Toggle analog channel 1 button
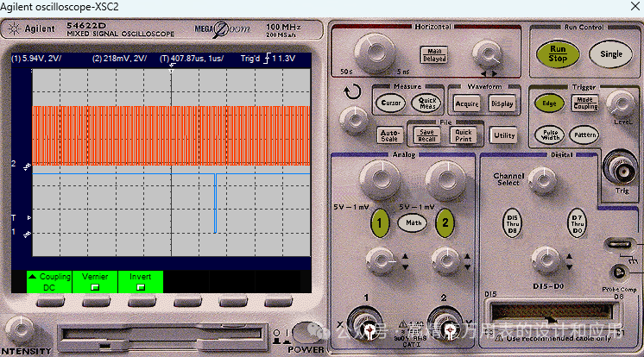Image resolution: width=644 pixels, height=357 pixels. tap(380, 222)
